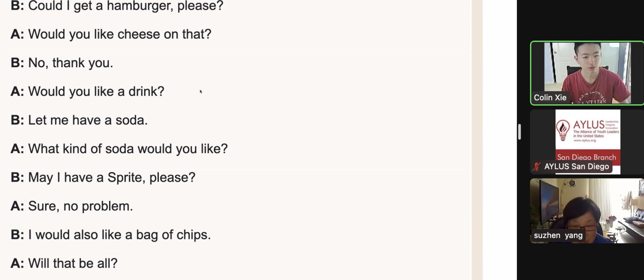The height and width of the screenshot is (280, 644).
Task: Click the suzhen yang name label
Action: coord(558,236)
